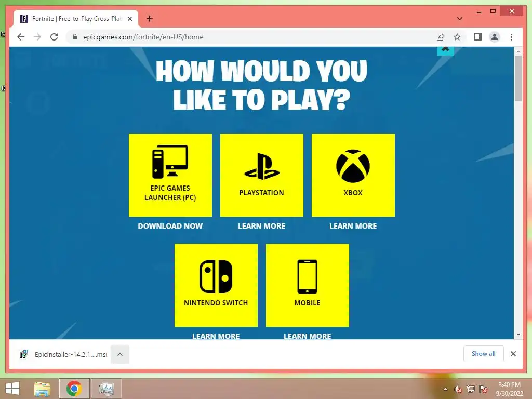Bookmark this tab with star icon
This screenshot has width=532, height=399.
(457, 37)
